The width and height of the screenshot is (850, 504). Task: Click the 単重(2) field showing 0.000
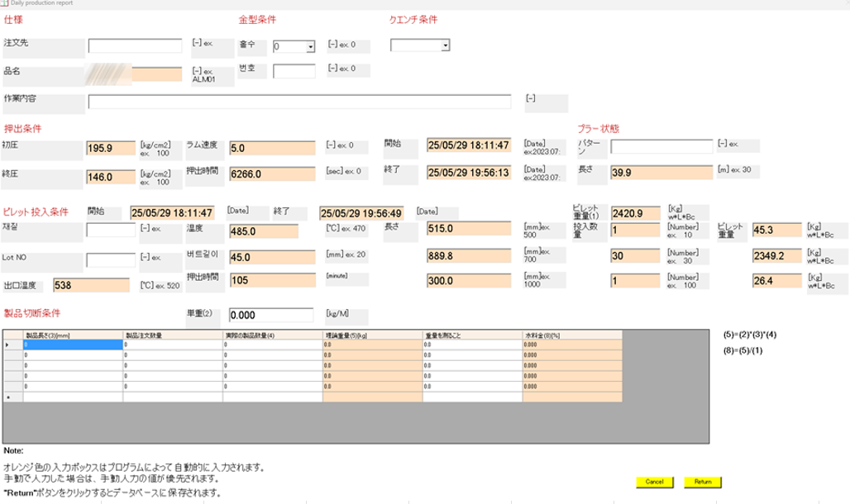coord(270,316)
